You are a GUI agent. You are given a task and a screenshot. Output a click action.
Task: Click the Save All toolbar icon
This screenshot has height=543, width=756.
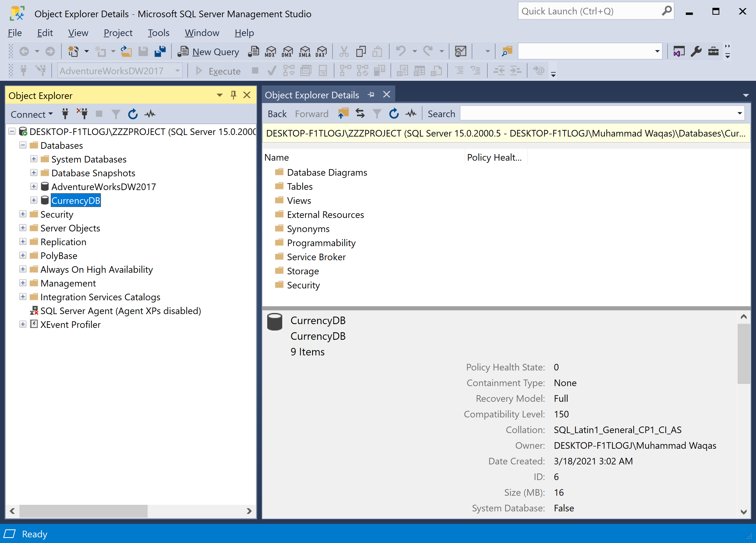click(160, 52)
